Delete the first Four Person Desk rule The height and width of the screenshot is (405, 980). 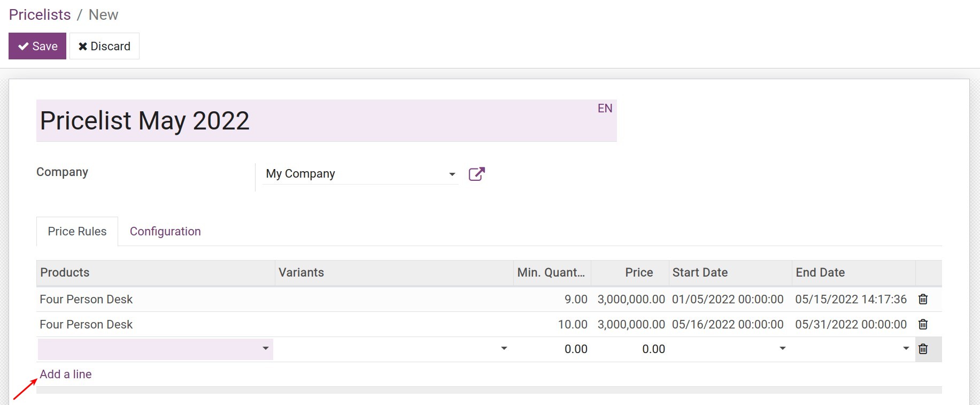coord(923,299)
